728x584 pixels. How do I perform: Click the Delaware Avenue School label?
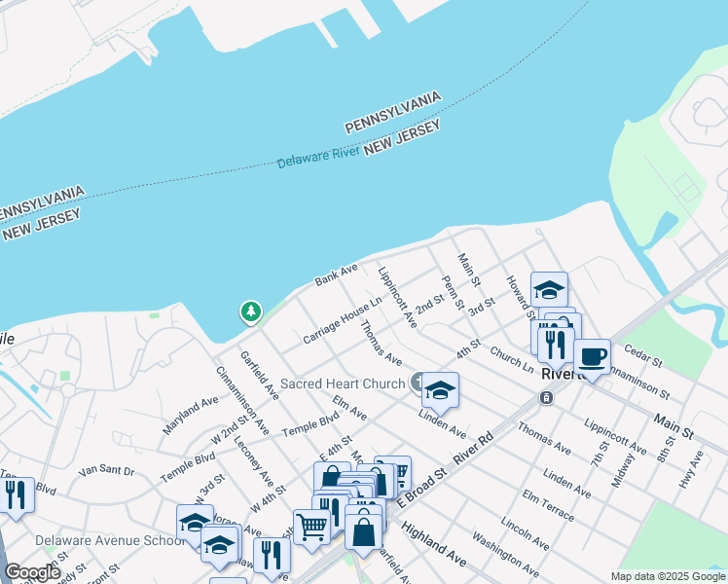pos(110,540)
